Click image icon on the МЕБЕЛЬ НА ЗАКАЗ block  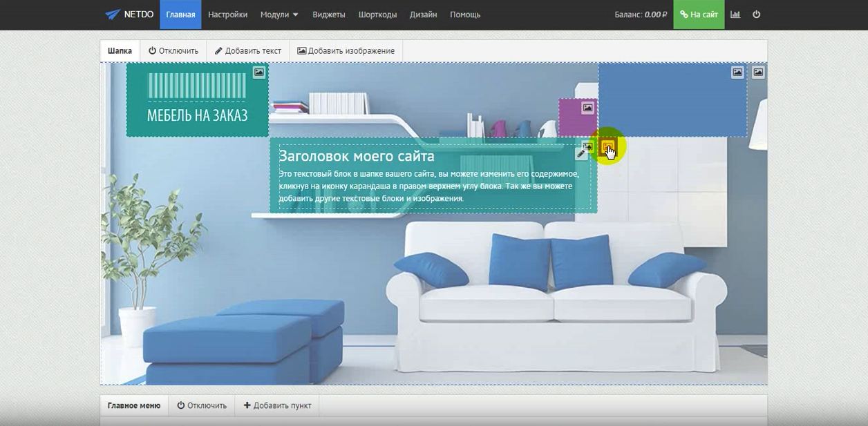tap(258, 72)
